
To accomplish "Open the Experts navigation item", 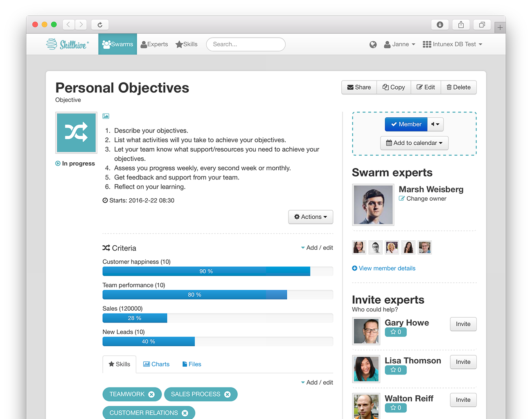I will pyautogui.click(x=154, y=44).
